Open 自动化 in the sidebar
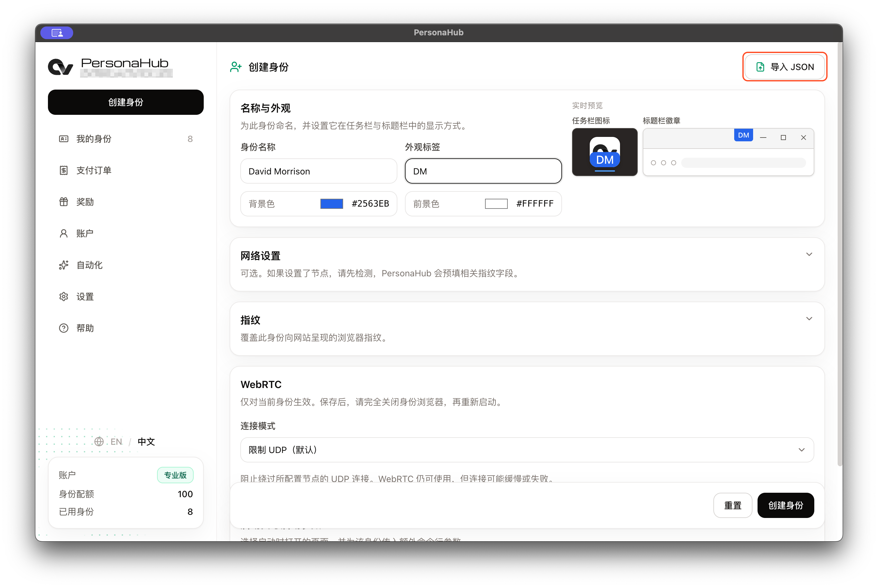878x588 pixels. click(126, 265)
